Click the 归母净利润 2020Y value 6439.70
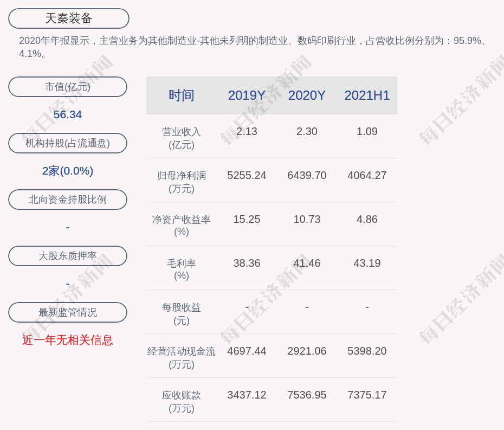The image size is (504, 430). point(307,175)
